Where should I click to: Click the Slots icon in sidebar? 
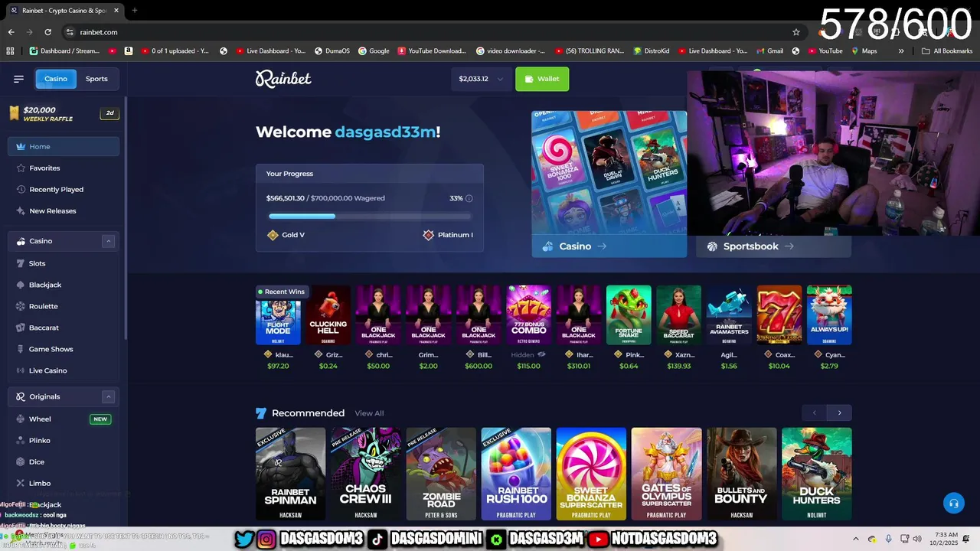pos(21,263)
